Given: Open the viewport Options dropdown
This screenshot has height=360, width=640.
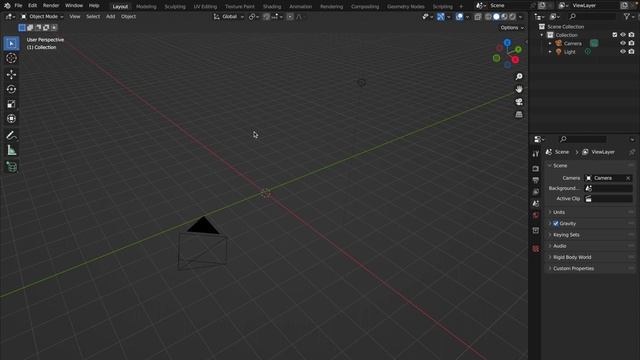Looking at the screenshot, I should coord(512,28).
